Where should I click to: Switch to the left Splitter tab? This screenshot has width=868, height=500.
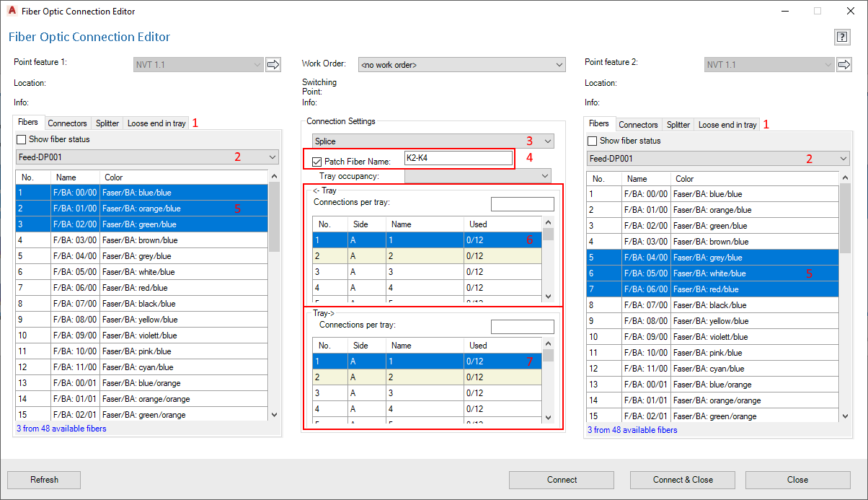[x=107, y=123]
